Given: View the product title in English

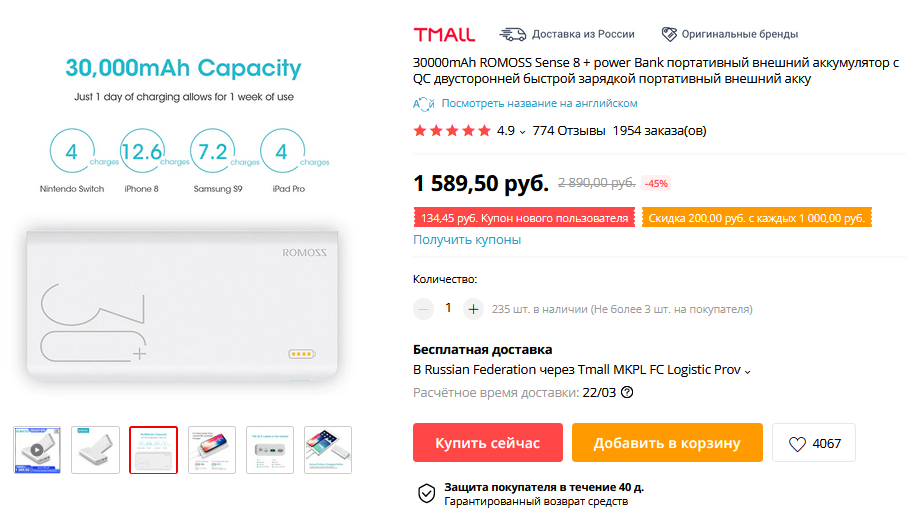Looking at the screenshot, I should 539,104.
